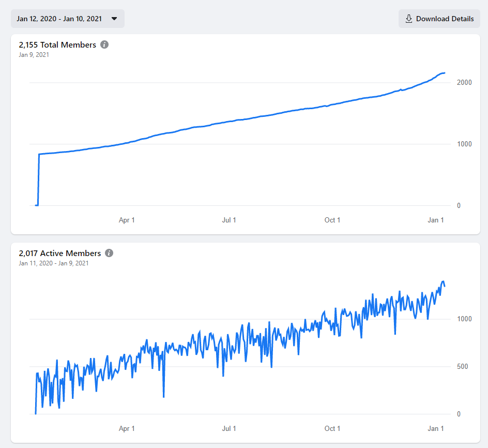The width and height of the screenshot is (488, 448).
Task: Click the 0 axis value on Active Members chart
Action: [459, 414]
